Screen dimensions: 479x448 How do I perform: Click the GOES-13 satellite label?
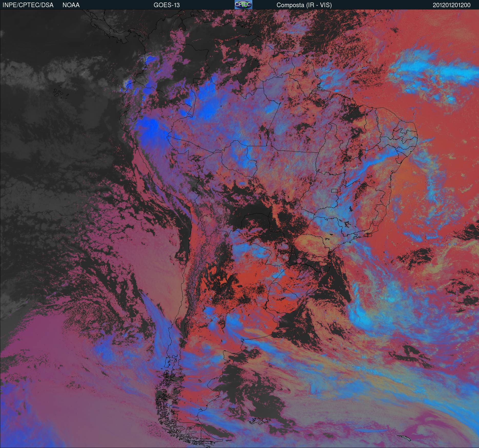tap(166, 5)
